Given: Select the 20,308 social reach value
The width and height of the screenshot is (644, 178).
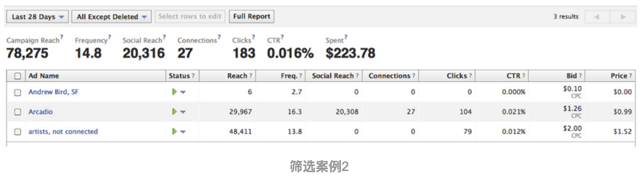Looking at the screenshot, I should tap(347, 112).
